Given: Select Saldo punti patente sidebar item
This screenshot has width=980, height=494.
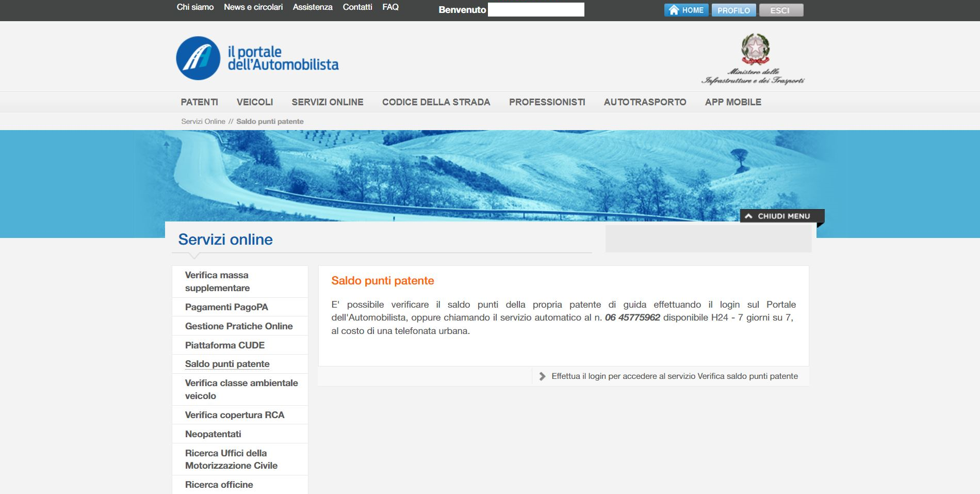Looking at the screenshot, I should point(240,364).
